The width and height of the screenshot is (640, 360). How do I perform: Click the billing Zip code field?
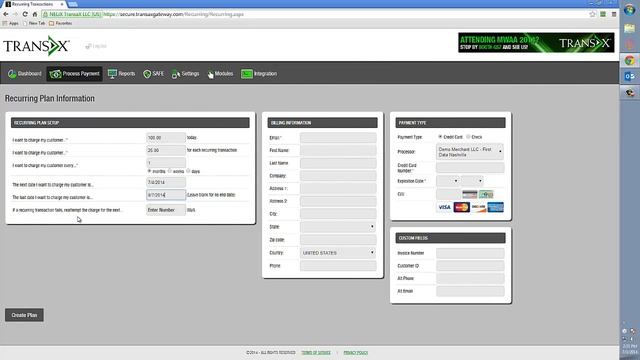(x=338, y=240)
